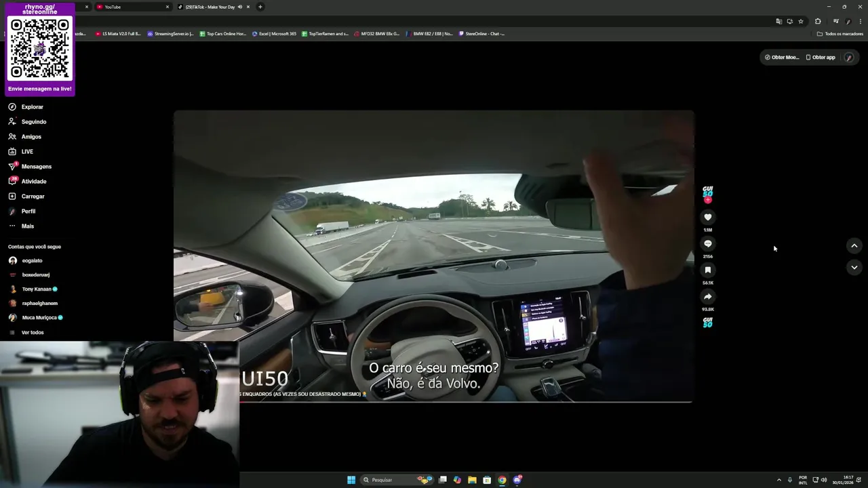Click the playing TikTok video

tap(434, 256)
